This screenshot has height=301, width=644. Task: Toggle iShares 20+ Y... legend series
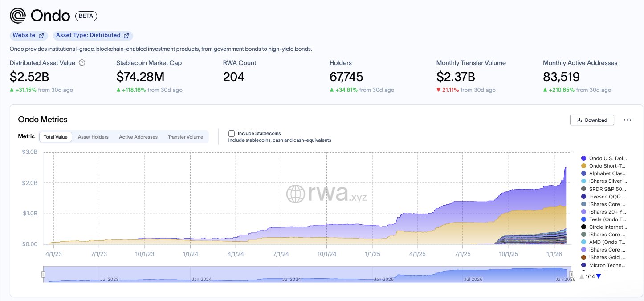[604, 212]
